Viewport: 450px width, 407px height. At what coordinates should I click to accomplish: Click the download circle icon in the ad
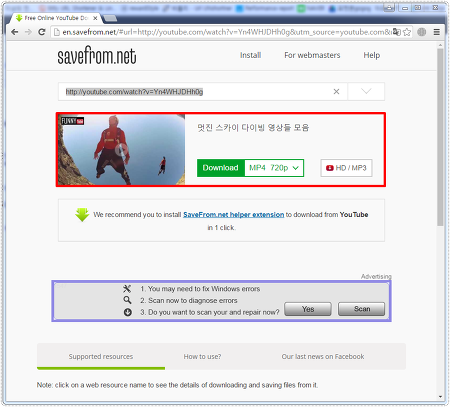127,312
